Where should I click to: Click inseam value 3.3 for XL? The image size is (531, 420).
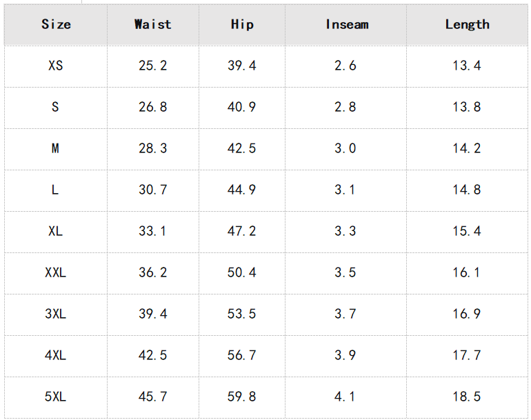(345, 232)
